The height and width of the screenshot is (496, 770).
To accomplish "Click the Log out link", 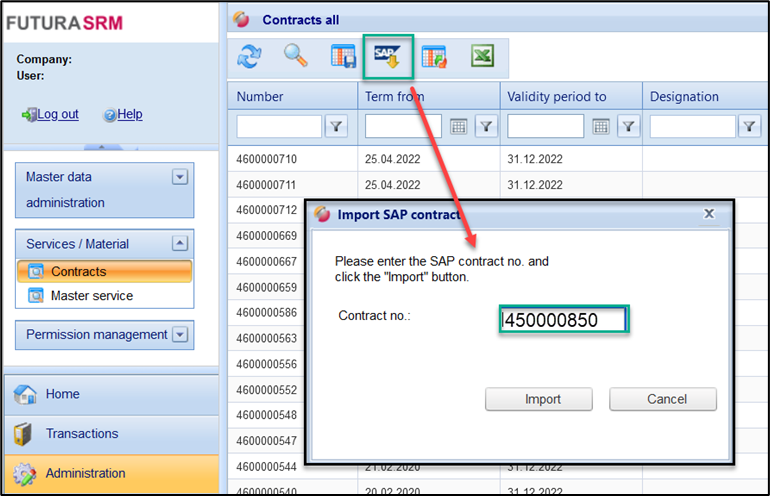I will pyautogui.click(x=57, y=114).
